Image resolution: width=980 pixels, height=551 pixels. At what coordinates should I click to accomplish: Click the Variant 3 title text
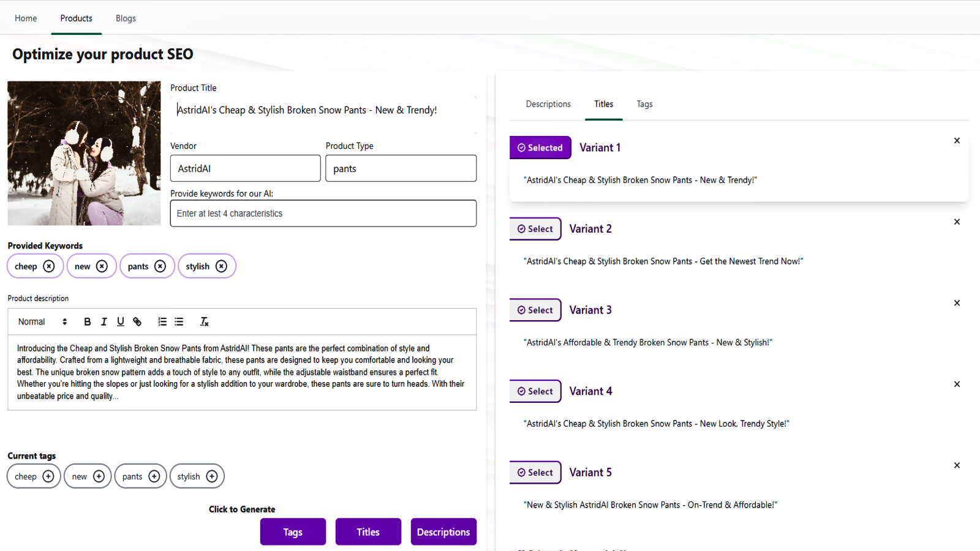click(648, 343)
